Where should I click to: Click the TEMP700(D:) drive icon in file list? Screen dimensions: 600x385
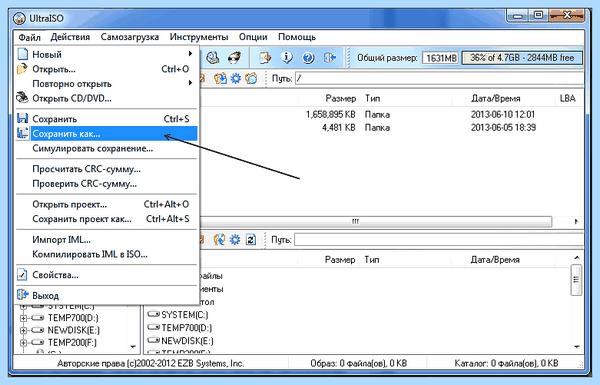(x=153, y=327)
